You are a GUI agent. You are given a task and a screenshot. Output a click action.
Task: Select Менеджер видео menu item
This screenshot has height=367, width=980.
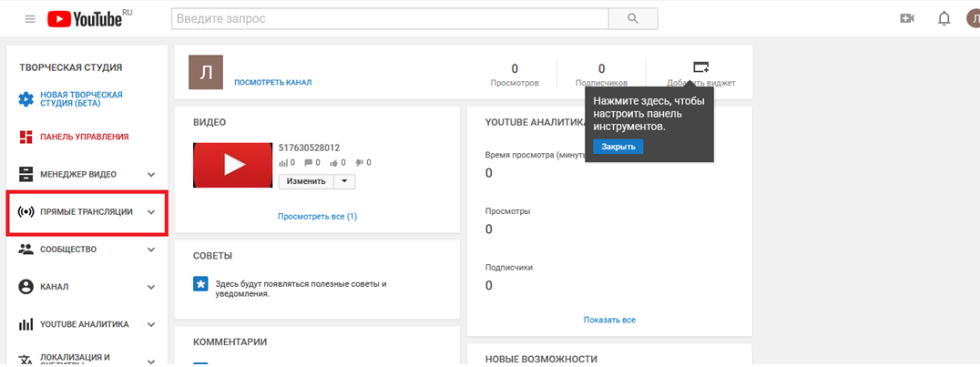tap(78, 175)
